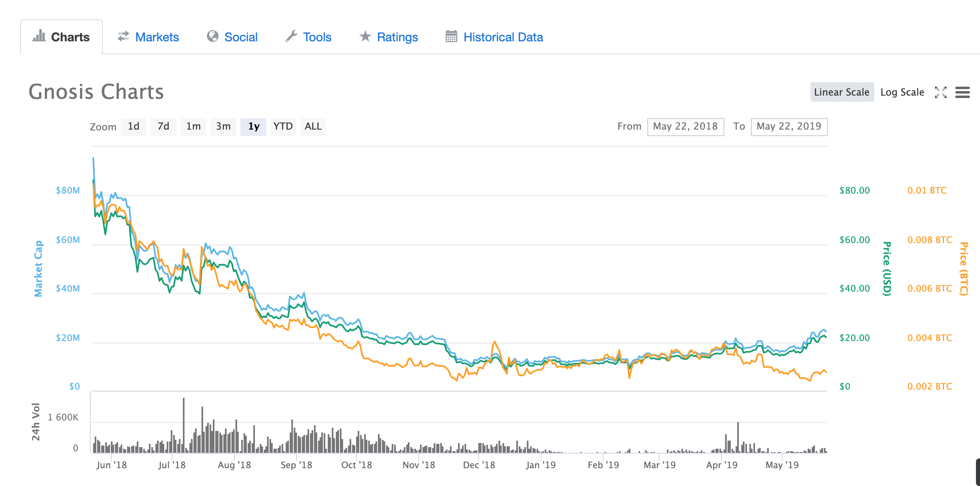Click the exchange arrows icon beside Markets

pos(123,36)
